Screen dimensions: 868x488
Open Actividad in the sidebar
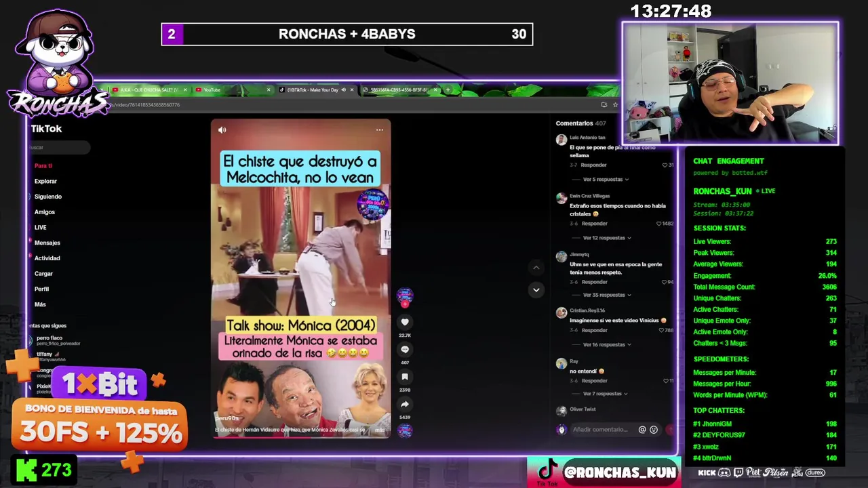coord(47,258)
